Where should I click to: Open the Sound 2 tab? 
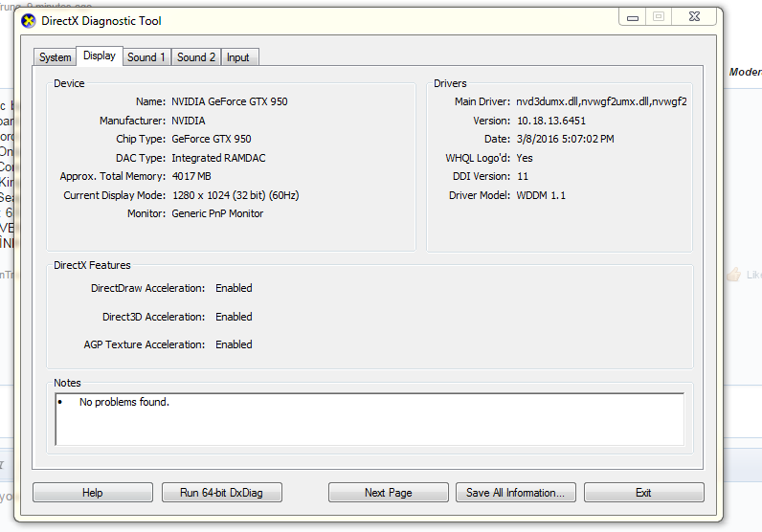click(196, 57)
